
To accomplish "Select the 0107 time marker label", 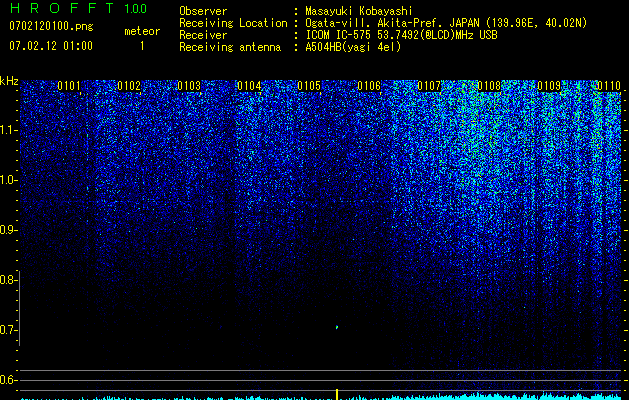I will click(429, 86).
